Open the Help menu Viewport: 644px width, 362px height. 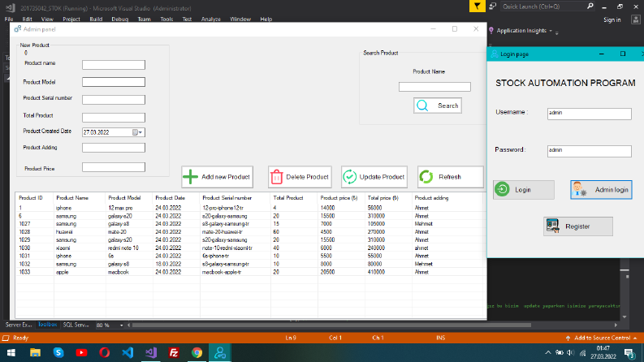tap(266, 19)
